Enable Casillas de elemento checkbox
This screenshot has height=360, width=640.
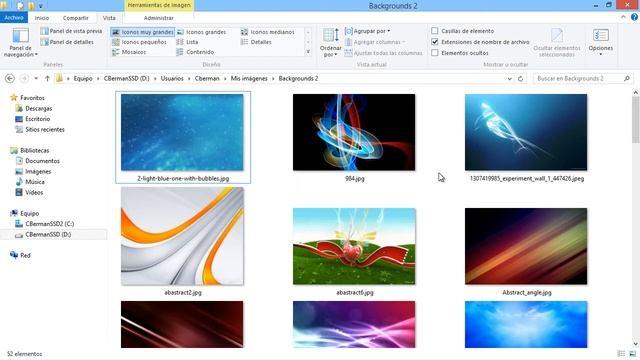435,31
